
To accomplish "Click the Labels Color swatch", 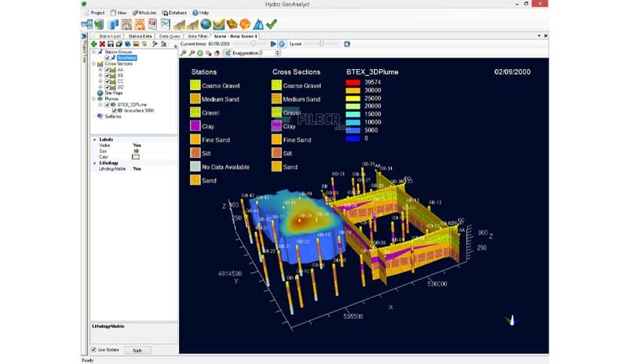I will (135, 157).
